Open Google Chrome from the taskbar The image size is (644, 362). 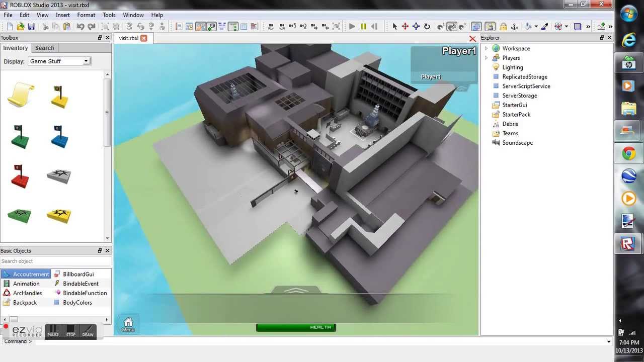click(x=628, y=154)
